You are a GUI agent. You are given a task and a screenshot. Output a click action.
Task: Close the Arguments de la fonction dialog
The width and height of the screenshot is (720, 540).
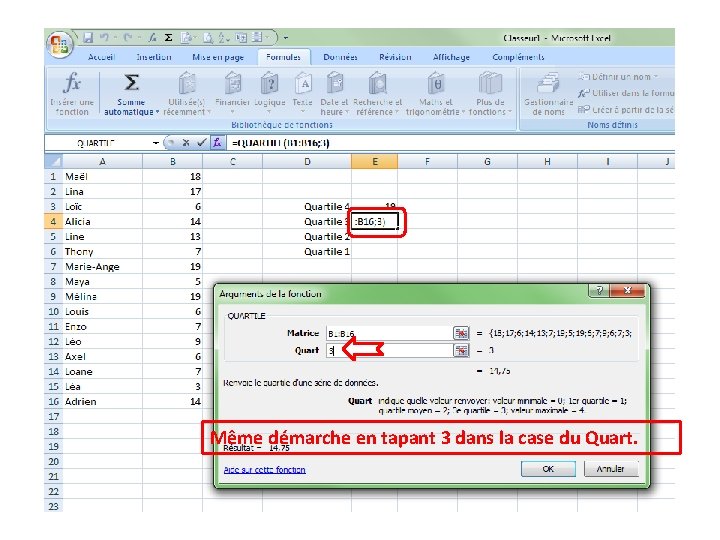[x=628, y=290]
